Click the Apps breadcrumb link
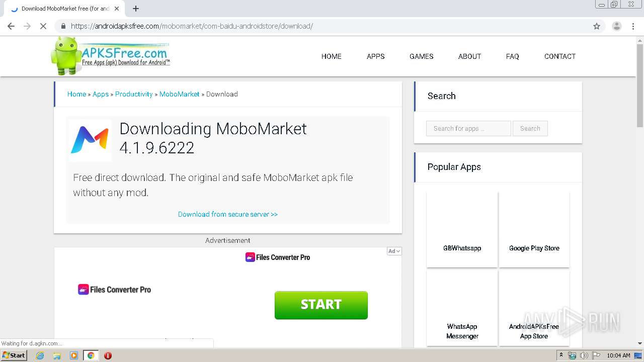 [x=101, y=94]
